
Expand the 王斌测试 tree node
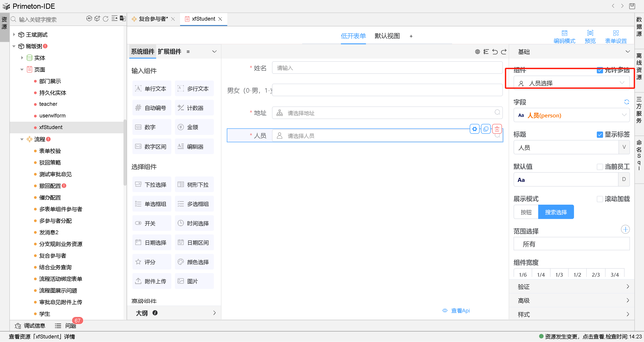point(14,34)
